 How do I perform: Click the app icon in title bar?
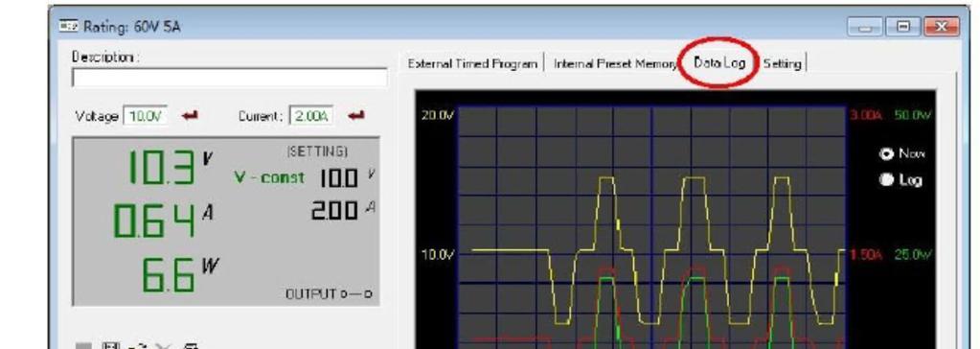coord(67,26)
